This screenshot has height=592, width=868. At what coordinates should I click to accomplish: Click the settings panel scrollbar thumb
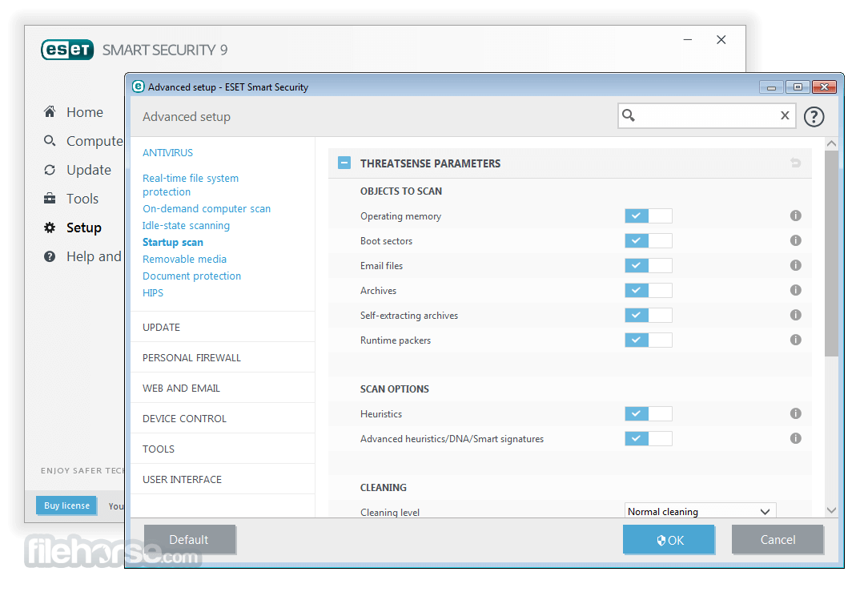coord(831,254)
